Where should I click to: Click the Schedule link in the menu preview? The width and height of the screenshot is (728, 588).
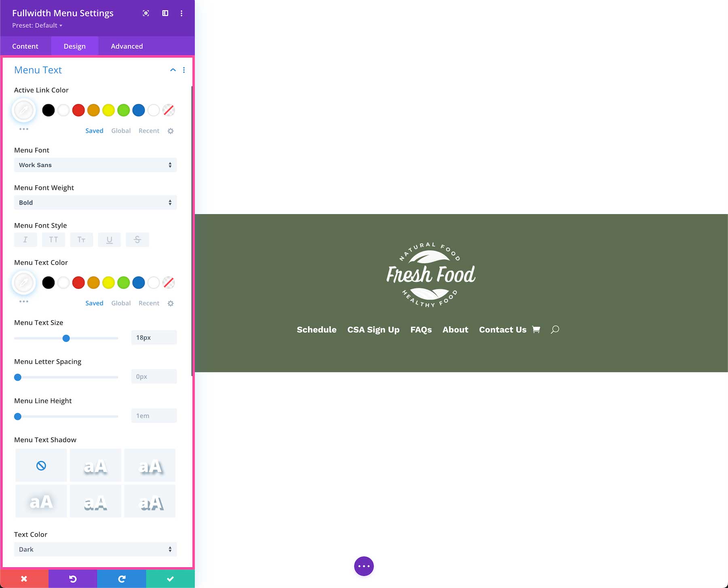click(x=317, y=329)
